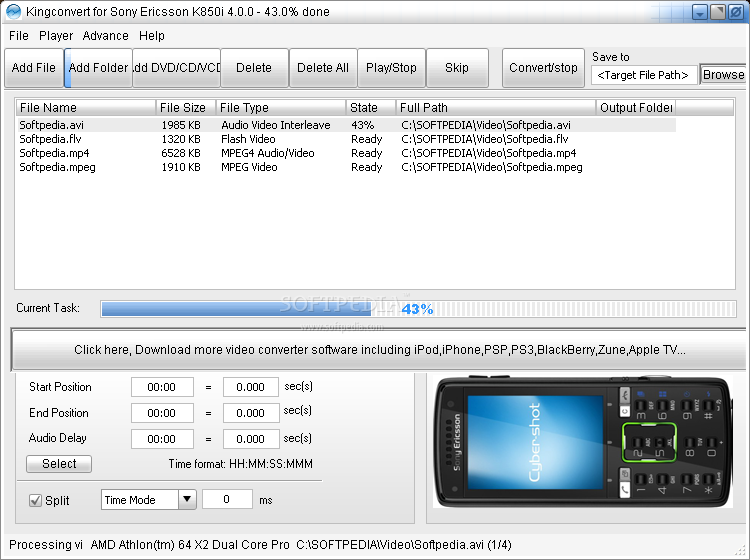Click the Delete All button
Image resolution: width=750 pixels, height=560 pixels.
(x=323, y=68)
